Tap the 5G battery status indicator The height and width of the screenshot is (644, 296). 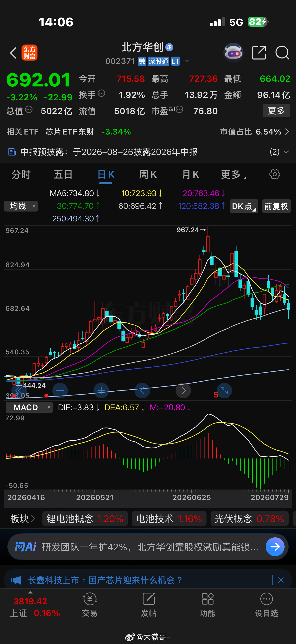click(258, 22)
